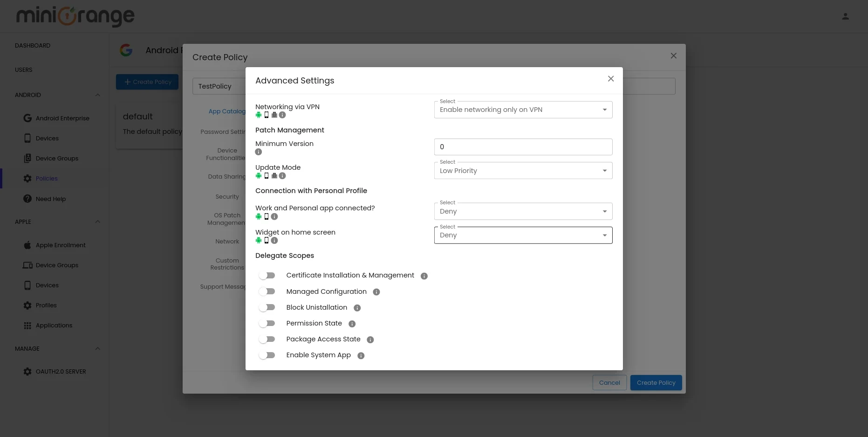Enable the Managed Configuration toggle
The width and height of the screenshot is (868, 437).
tap(267, 291)
